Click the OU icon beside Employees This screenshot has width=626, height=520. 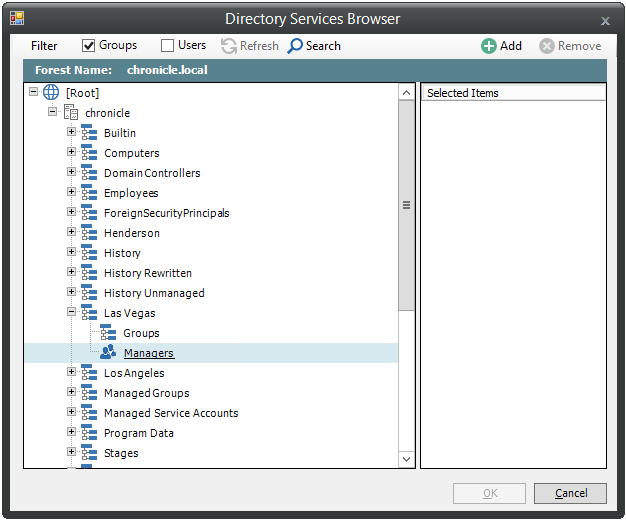coord(89,193)
